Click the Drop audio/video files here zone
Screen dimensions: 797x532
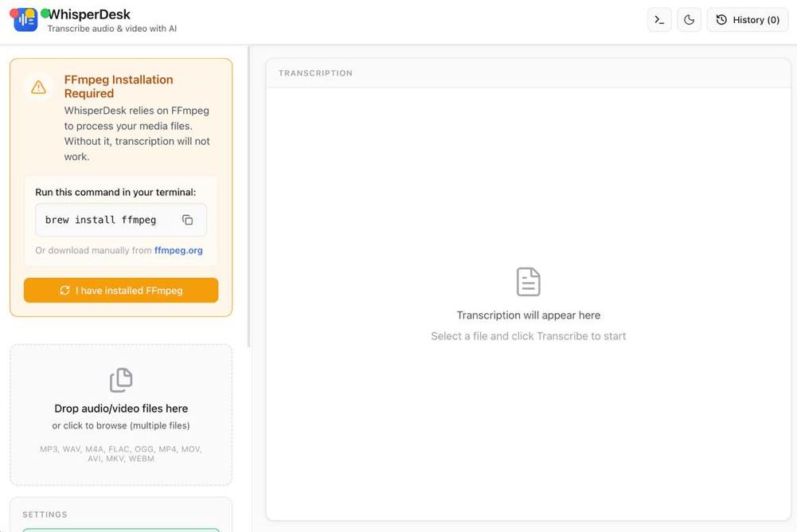tap(121, 415)
